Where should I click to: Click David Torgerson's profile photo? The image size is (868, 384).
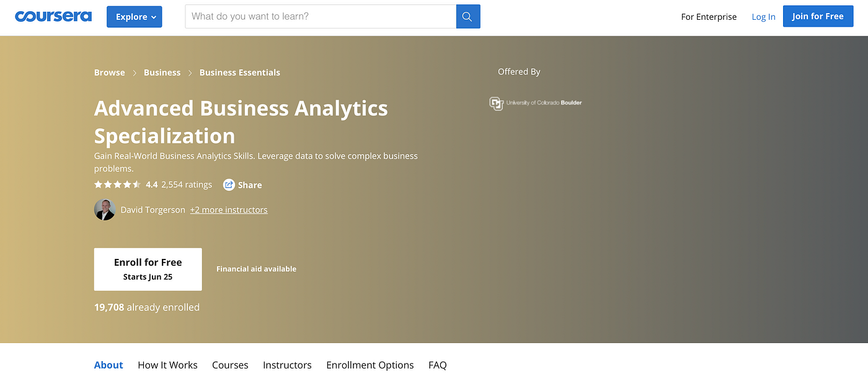(105, 210)
